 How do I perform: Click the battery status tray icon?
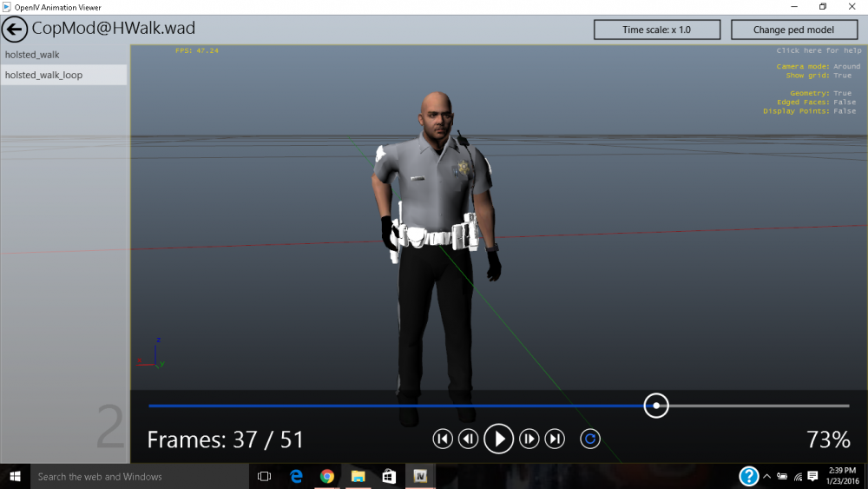click(782, 476)
